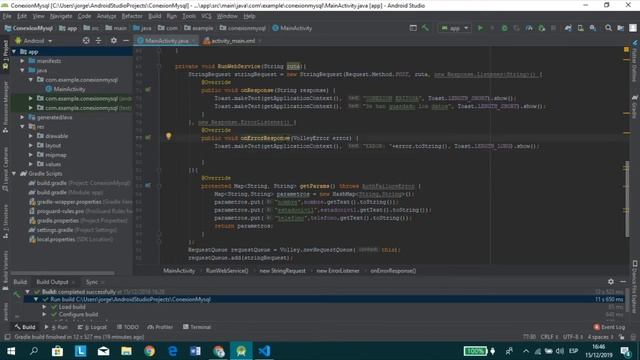The width and height of the screenshot is (640, 360).
Task: Open the profiler gauge icon in toolbar
Action: coord(529,28)
